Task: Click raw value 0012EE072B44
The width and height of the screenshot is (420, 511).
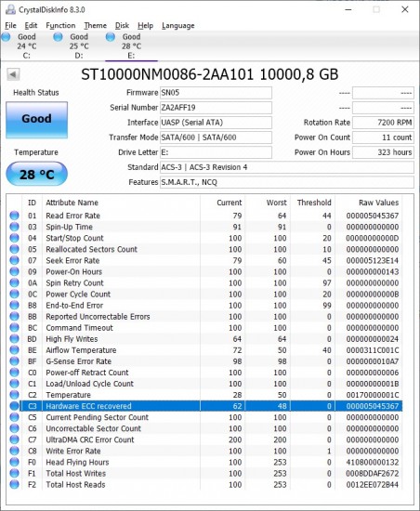Action: [x=373, y=485]
